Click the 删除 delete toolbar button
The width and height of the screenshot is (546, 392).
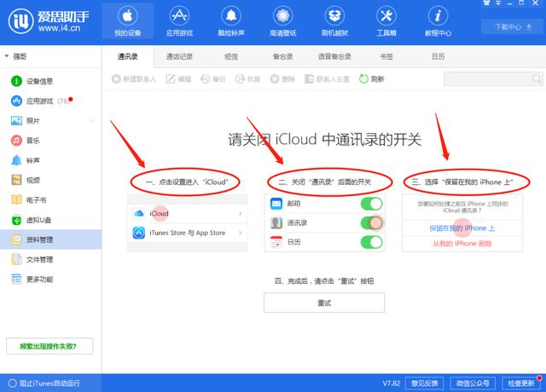click(282, 79)
